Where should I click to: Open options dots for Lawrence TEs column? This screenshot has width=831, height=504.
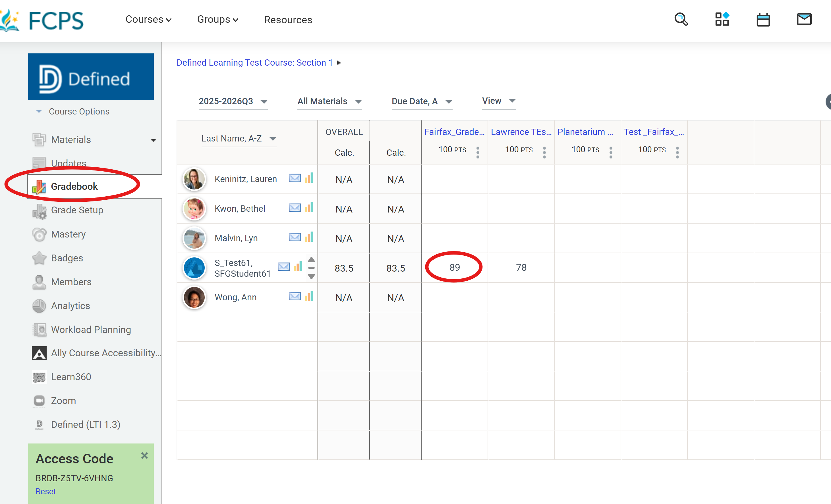(x=544, y=152)
